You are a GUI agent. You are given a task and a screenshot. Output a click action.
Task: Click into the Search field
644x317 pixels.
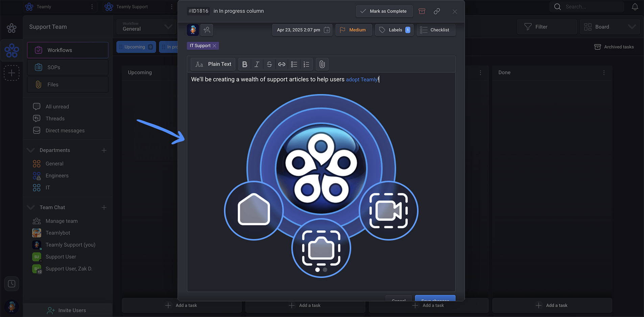click(587, 7)
